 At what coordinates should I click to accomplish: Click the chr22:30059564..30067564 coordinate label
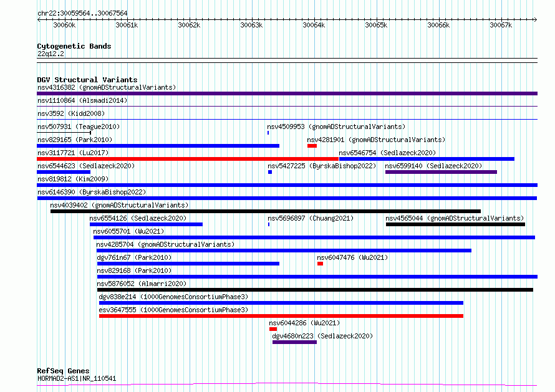(82, 13)
